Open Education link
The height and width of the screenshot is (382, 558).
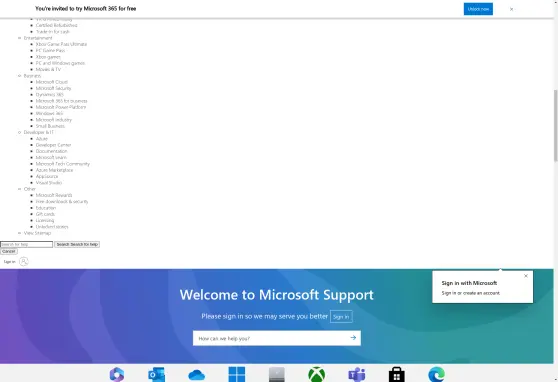(x=46, y=208)
